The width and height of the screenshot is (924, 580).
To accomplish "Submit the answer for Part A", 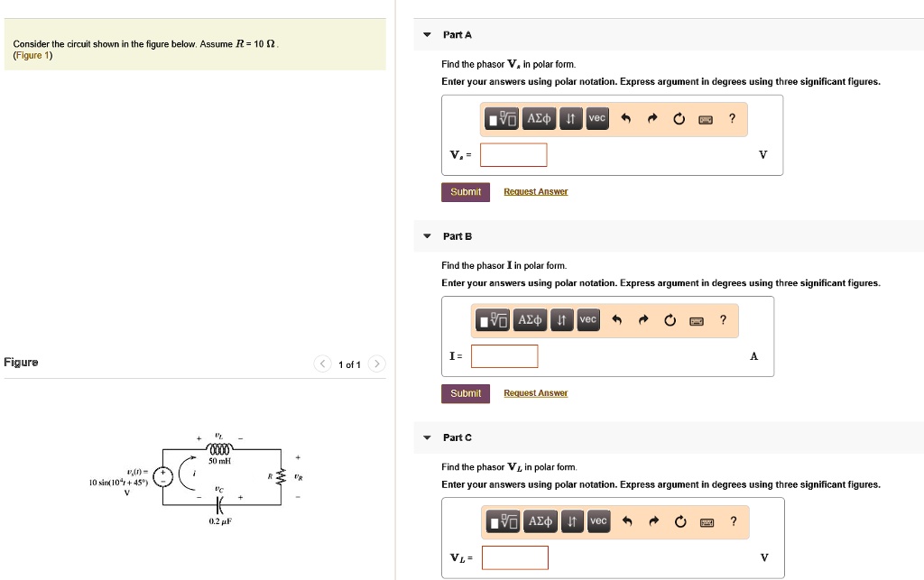I will click(x=465, y=191).
